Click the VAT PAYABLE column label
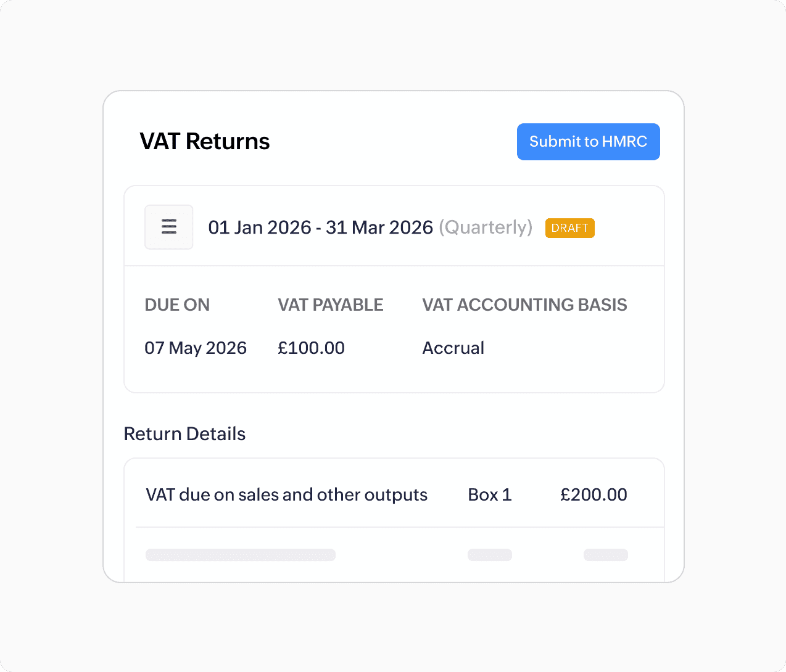This screenshot has height=672, width=786. (x=331, y=305)
